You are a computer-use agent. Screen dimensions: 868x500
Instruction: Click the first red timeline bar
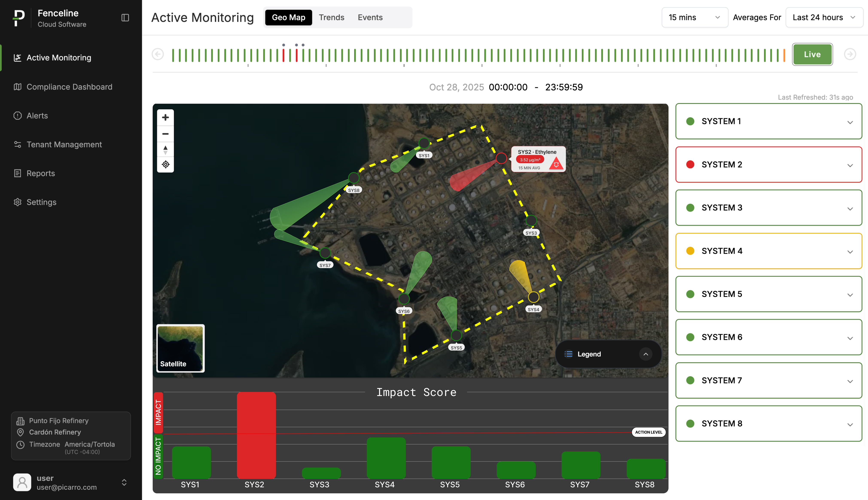click(x=283, y=55)
